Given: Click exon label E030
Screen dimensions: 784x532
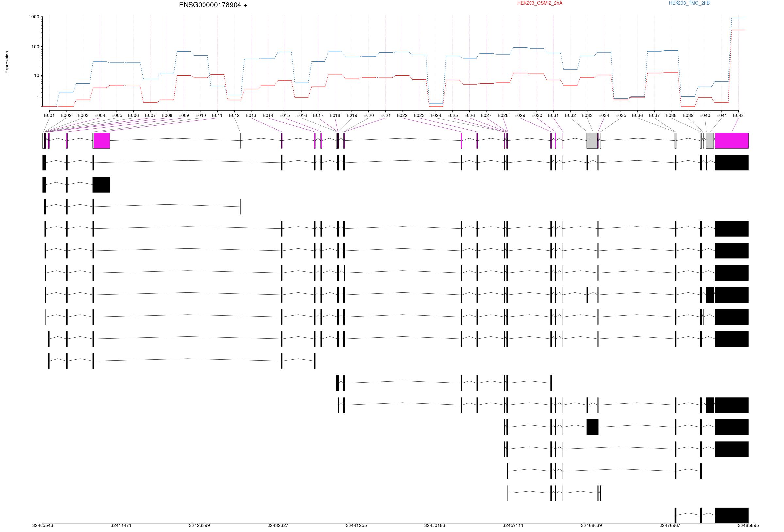Looking at the screenshot, I should pyautogui.click(x=537, y=115).
